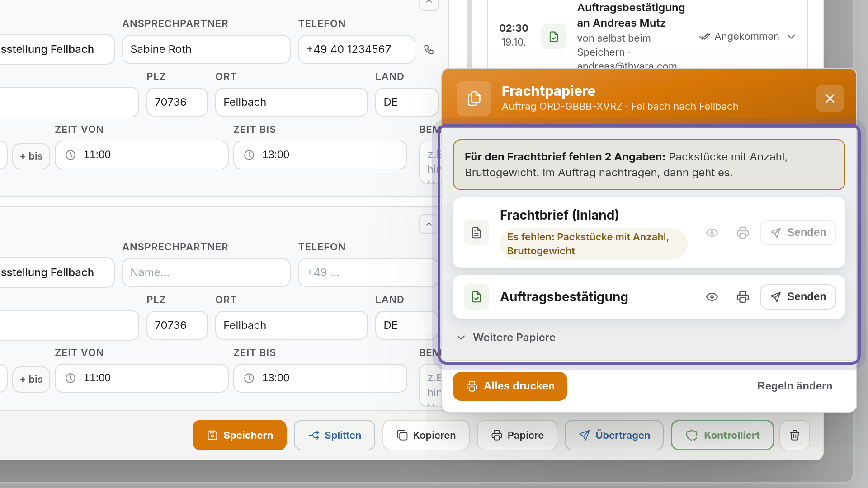Click the second stop's + bis button
Screen dimensions: 868x488
point(31,380)
